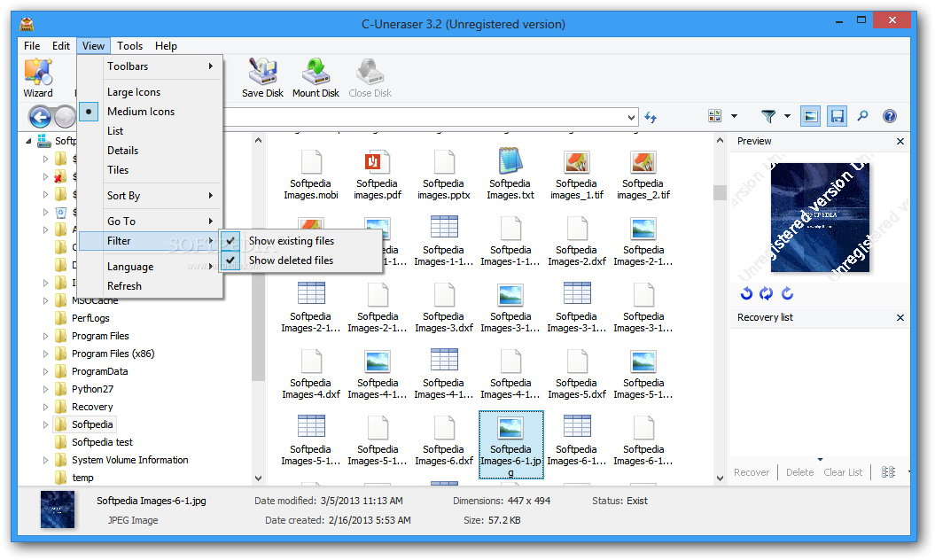Select Softpedia Images-2.dxf file
The height and width of the screenshot is (560, 935).
pyautogui.click(x=577, y=242)
